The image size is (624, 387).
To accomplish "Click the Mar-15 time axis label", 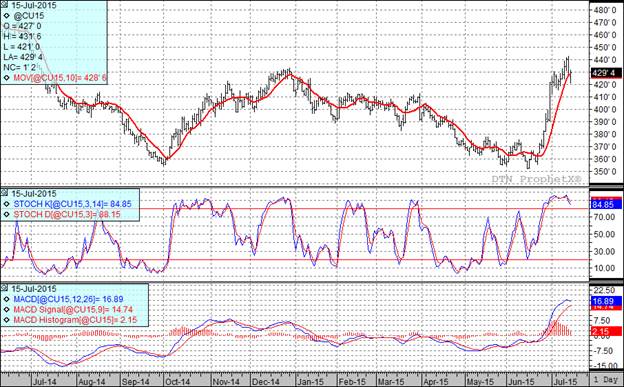I will click(391, 381).
